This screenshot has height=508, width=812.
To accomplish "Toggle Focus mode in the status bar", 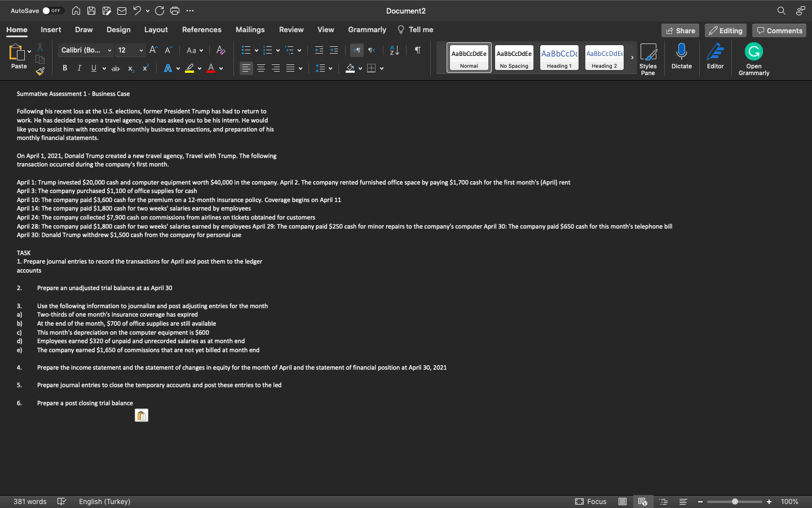I will point(591,501).
